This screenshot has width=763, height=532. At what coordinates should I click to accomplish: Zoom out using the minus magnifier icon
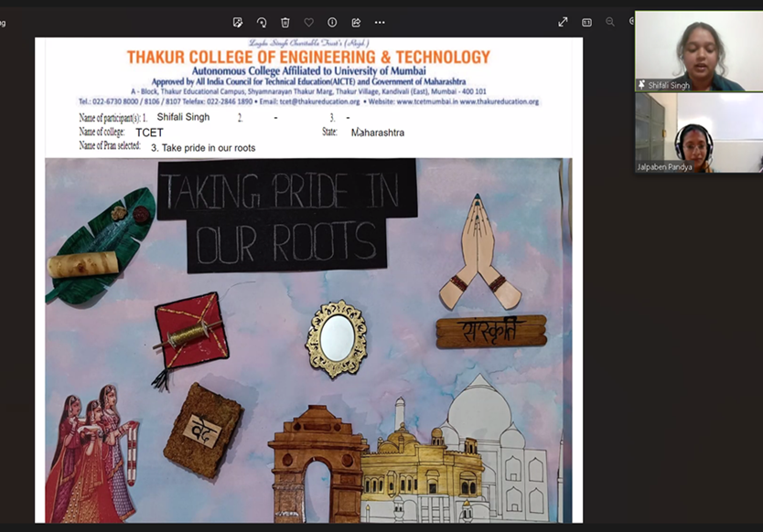click(610, 22)
